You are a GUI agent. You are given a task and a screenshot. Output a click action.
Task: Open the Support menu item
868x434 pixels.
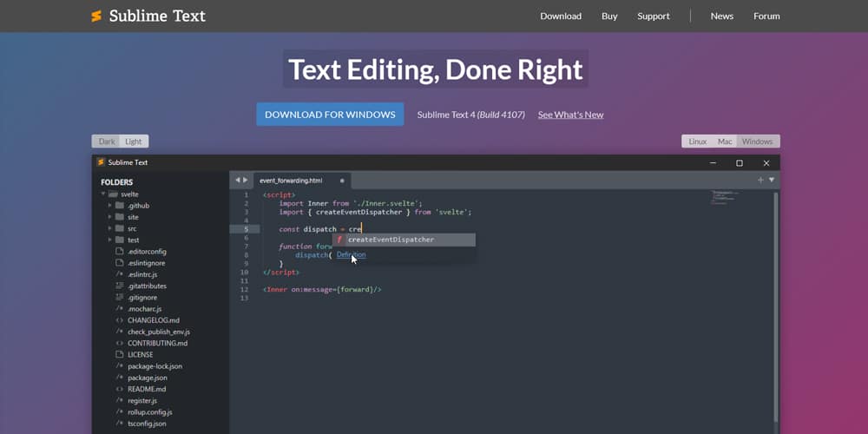(654, 16)
